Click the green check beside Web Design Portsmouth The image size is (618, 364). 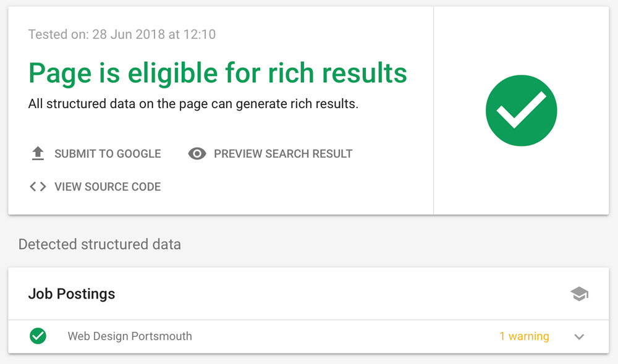point(38,336)
